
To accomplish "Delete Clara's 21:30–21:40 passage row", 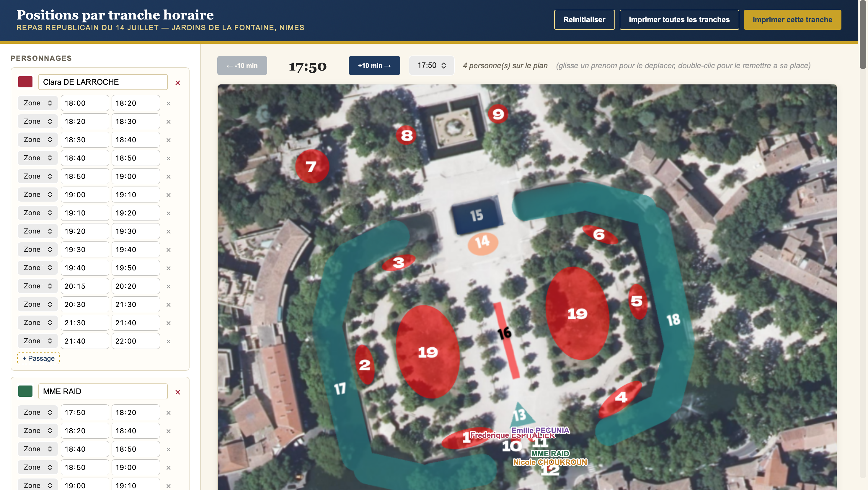I will (x=169, y=323).
